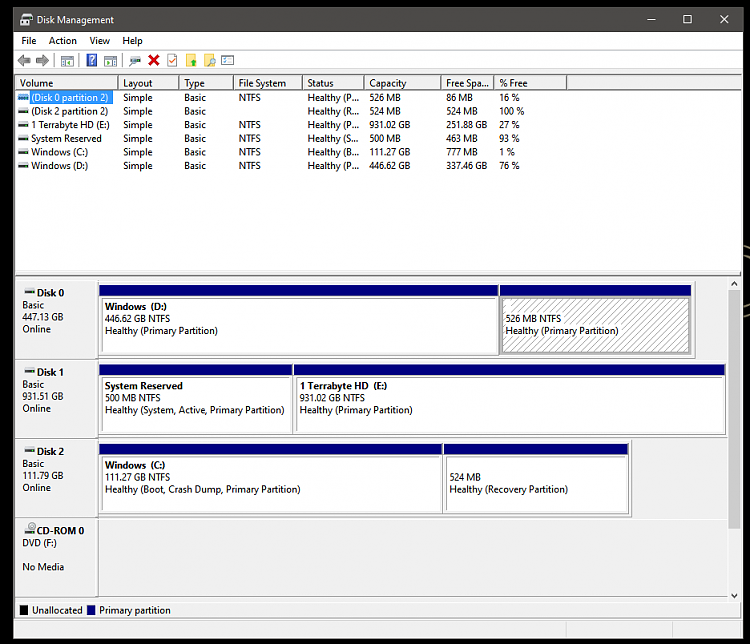The image size is (750, 644).
Task: Click the 1 % free cell for Windows (C:)
Action: click(507, 152)
